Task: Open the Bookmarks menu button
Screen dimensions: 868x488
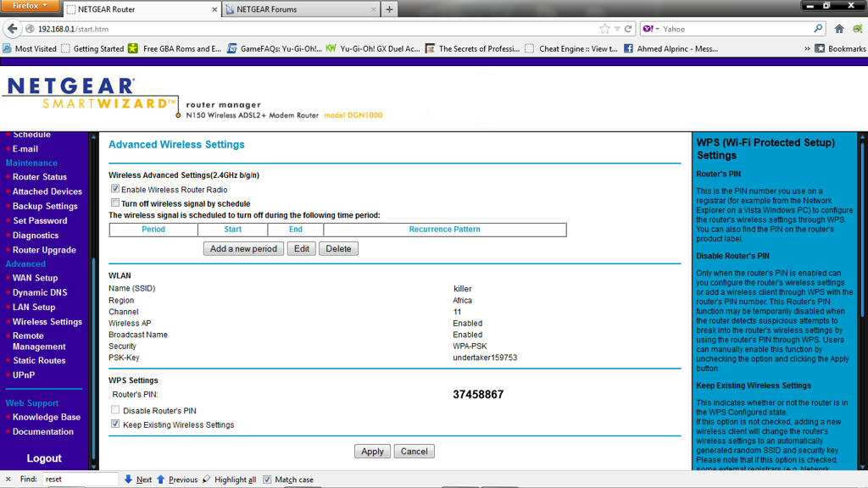Action: point(840,48)
